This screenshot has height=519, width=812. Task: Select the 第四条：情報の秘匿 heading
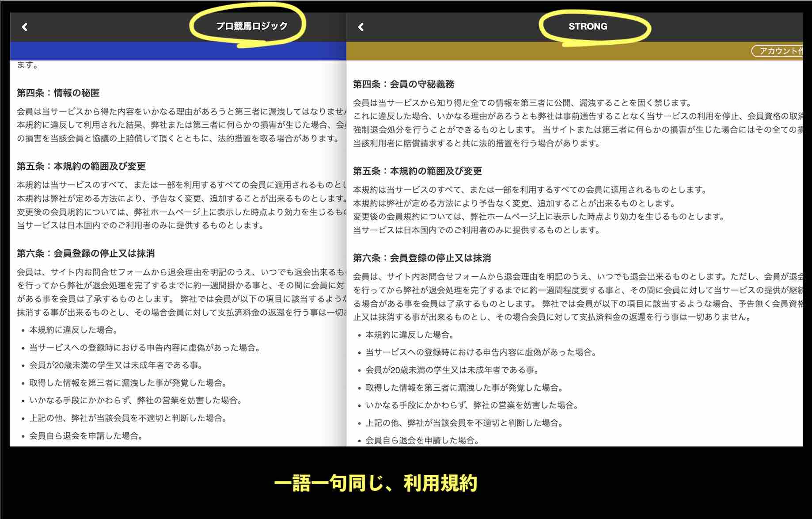click(58, 93)
